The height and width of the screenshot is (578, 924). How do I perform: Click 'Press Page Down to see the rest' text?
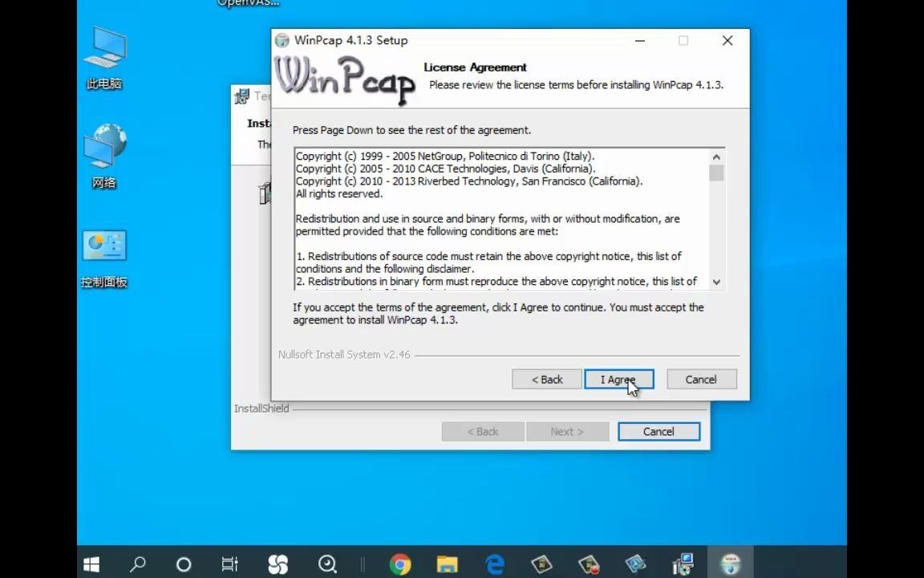tap(412, 130)
